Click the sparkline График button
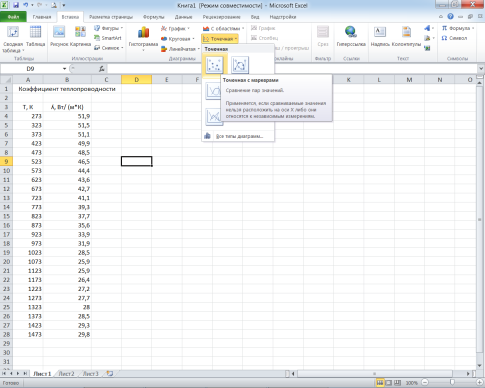This screenshot has height=388, width=485. coord(263,28)
